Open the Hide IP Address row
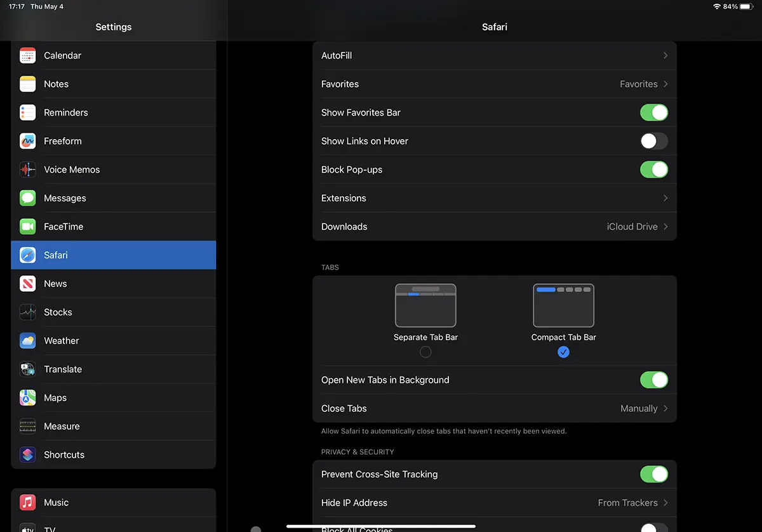The image size is (762, 532). (x=495, y=503)
